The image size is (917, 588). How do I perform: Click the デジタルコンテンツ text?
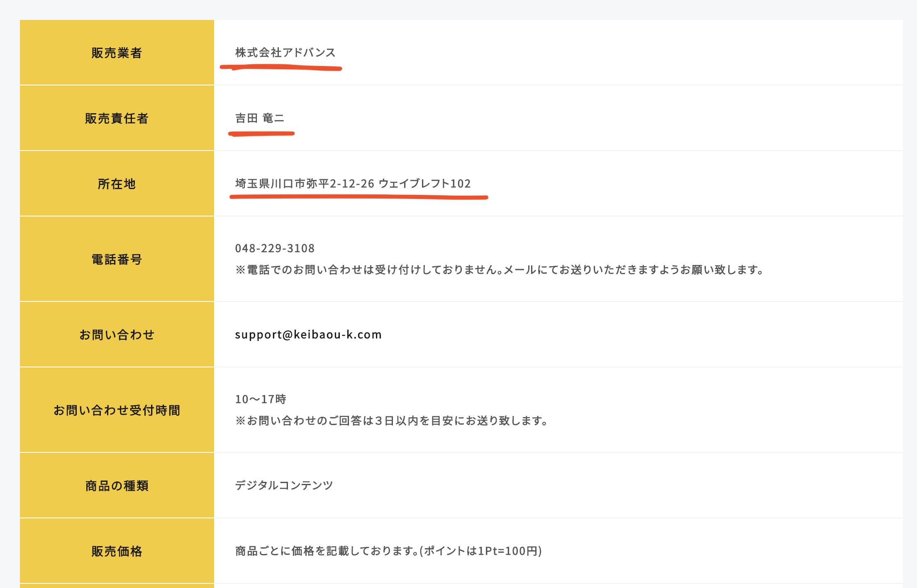(284, 485)
